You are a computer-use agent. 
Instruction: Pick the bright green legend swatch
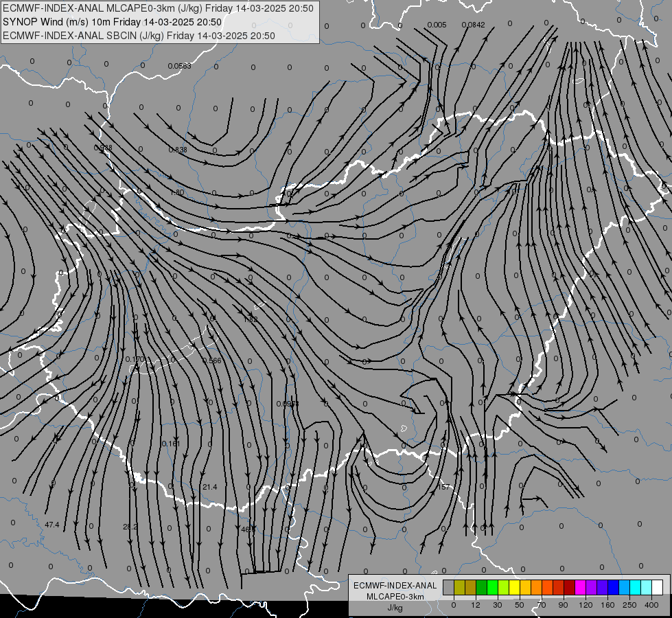tap(492, 588)
